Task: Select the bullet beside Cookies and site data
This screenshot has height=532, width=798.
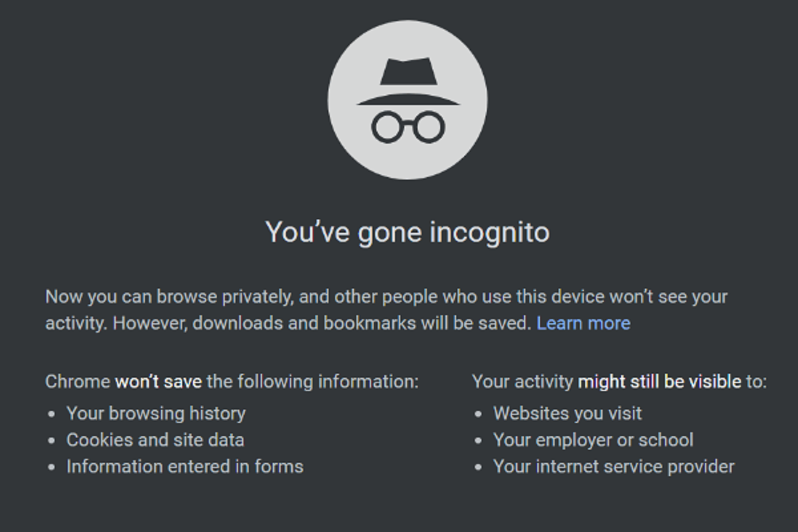Action: coord(50,440)
